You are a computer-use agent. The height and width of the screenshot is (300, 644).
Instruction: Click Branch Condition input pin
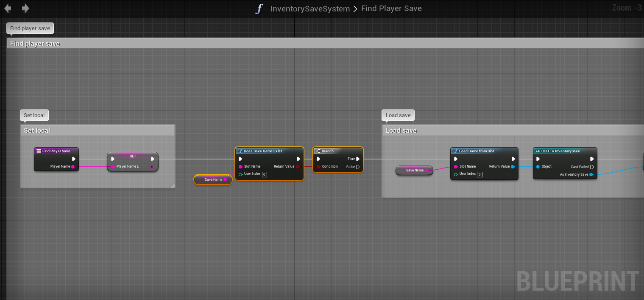(318, 167)
